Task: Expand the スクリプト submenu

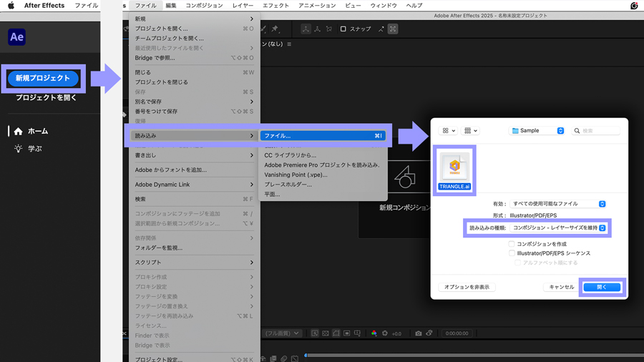Action: point(194,263)
